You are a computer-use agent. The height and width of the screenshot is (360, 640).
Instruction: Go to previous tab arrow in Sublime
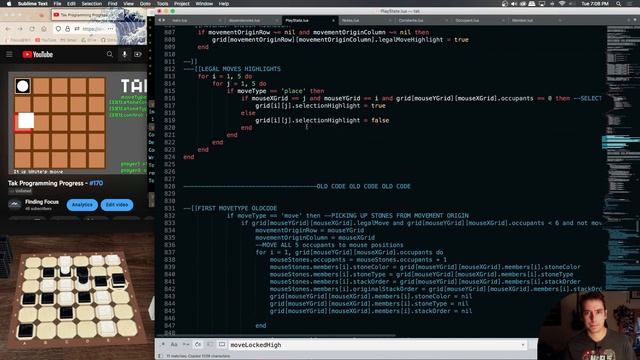coord(160,20)
